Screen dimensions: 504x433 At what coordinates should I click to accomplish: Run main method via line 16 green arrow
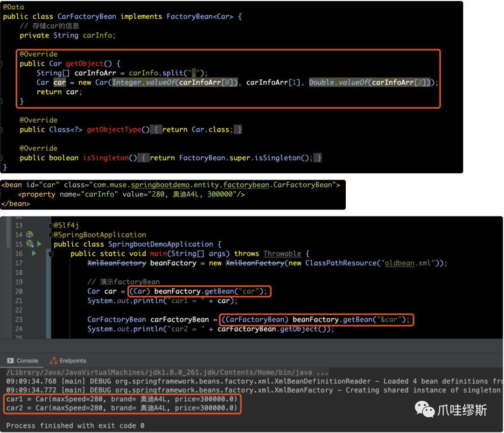[x=34, y=253]
